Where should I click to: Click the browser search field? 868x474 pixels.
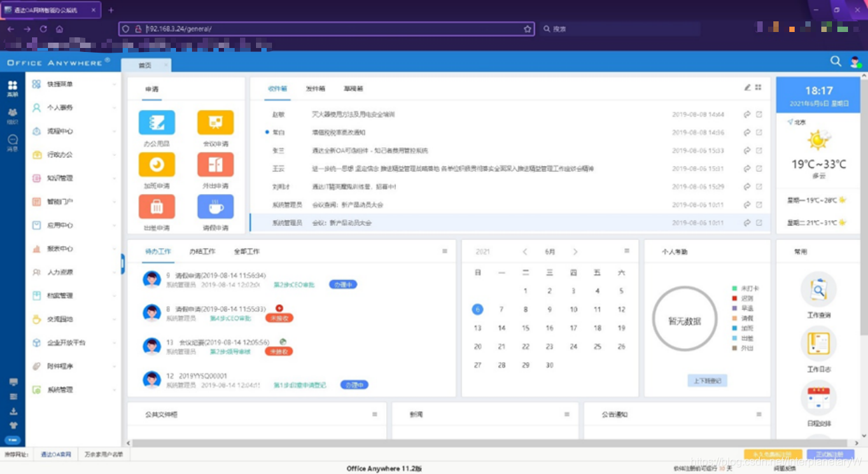(x=620, y=29)
